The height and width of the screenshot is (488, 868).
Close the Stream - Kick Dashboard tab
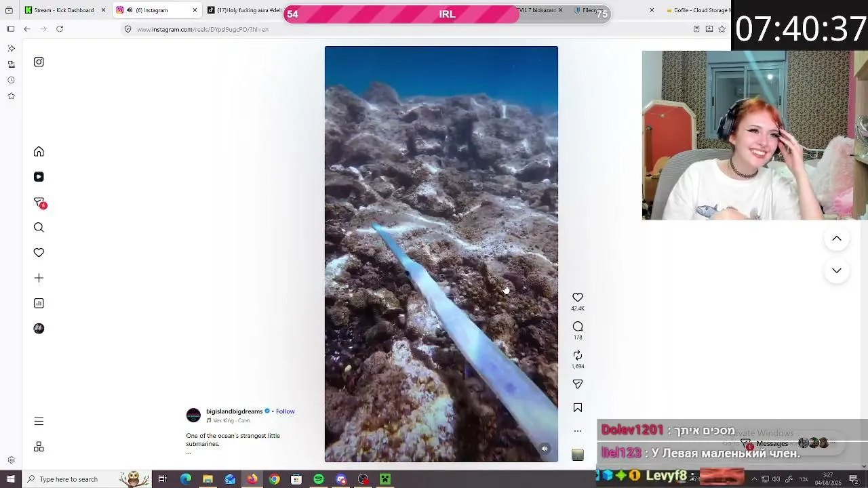point(103,10)
